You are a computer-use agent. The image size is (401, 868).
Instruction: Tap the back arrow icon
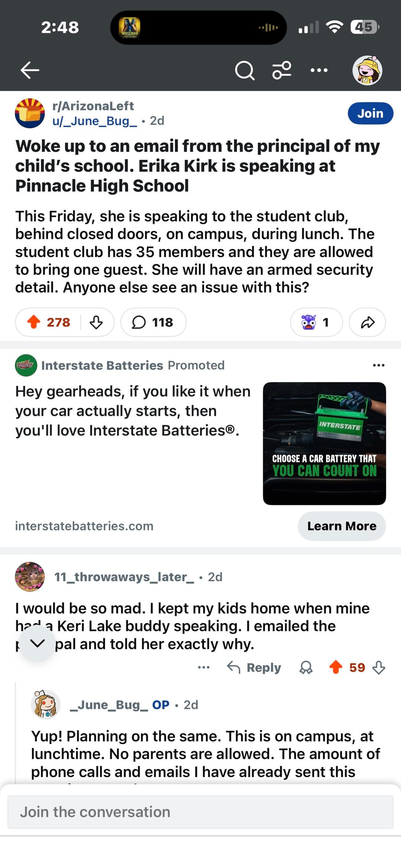point(30,70)
